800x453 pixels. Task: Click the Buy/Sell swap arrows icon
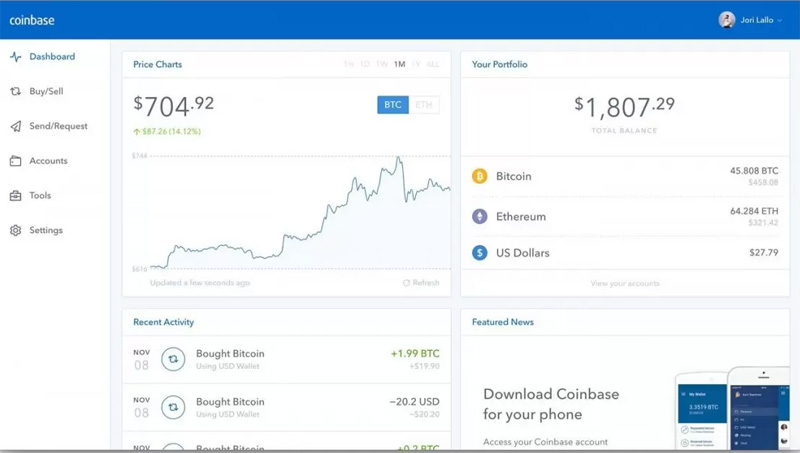16,91
